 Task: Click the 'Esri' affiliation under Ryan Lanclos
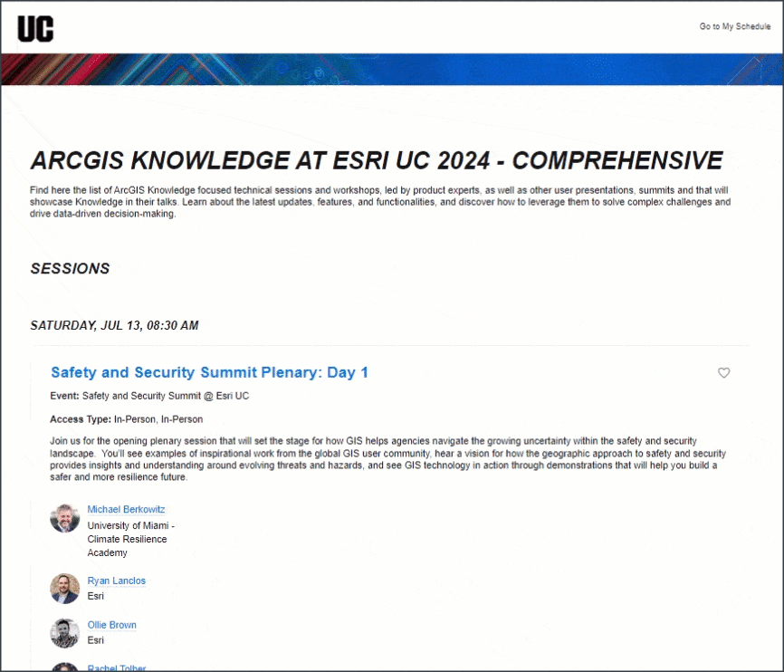click(95, 597)
